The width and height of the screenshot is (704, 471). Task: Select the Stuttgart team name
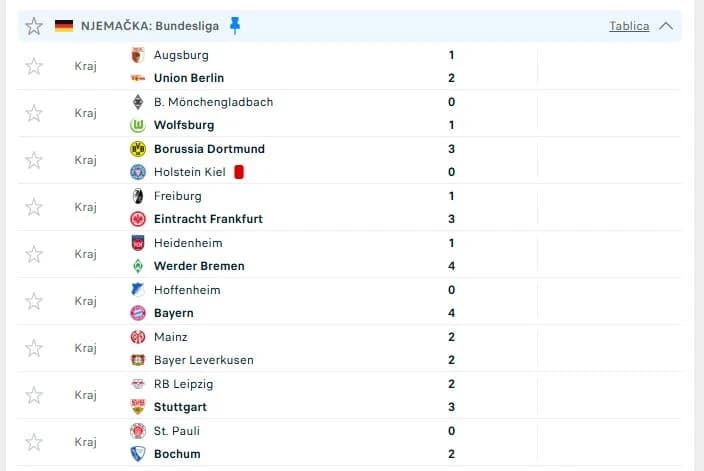coord(180,407)
